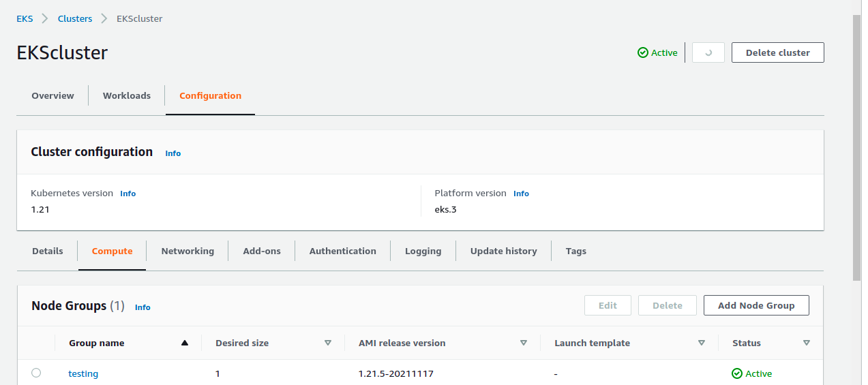
Task: Click the refresh cluster button
Action: click(708, 52)
